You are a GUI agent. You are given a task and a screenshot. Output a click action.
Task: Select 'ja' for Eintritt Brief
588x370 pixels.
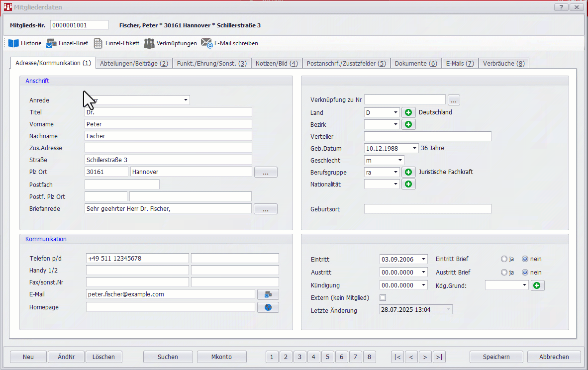[x=504, y=259]
